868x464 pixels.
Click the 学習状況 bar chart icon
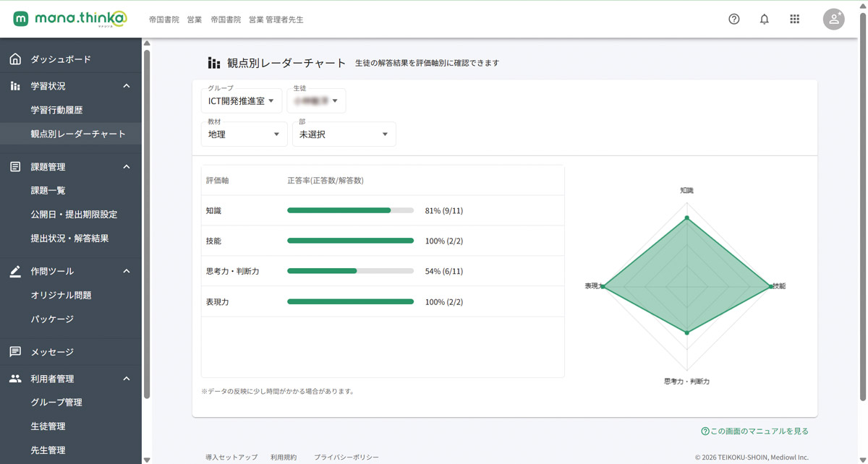click(x=15, y=86)
